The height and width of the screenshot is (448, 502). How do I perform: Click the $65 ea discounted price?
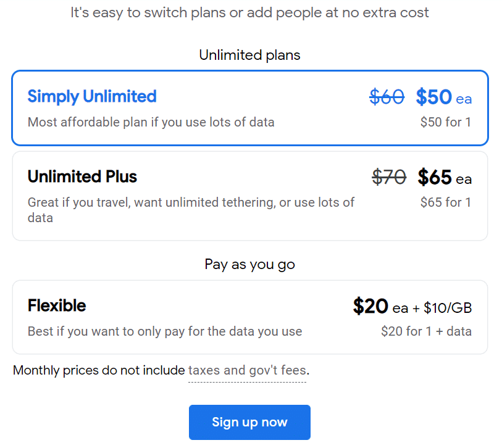point(445,177)
